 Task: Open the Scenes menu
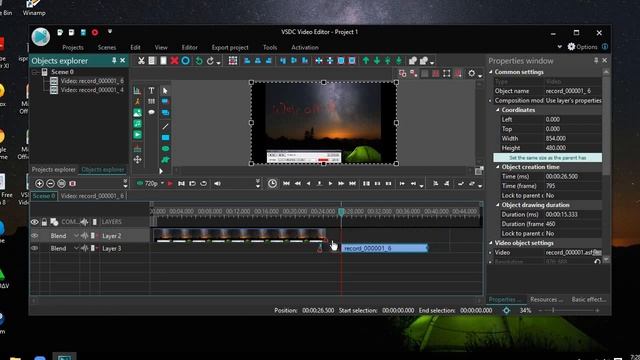[107, 47]
